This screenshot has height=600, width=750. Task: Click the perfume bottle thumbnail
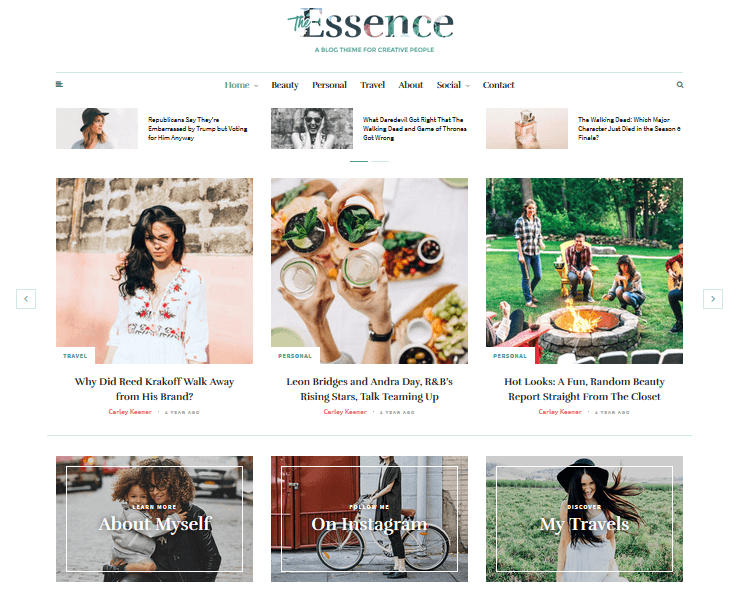[527, 128]
